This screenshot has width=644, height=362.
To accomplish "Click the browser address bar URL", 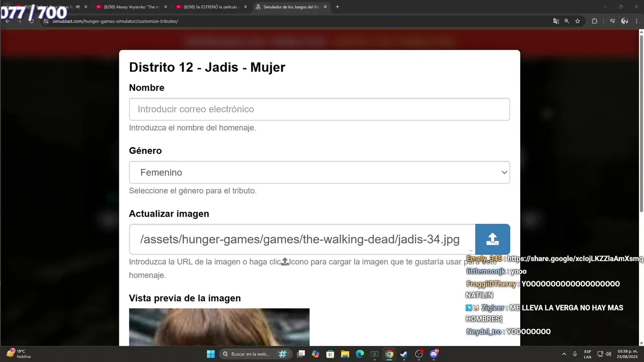I will pos(115,21).
